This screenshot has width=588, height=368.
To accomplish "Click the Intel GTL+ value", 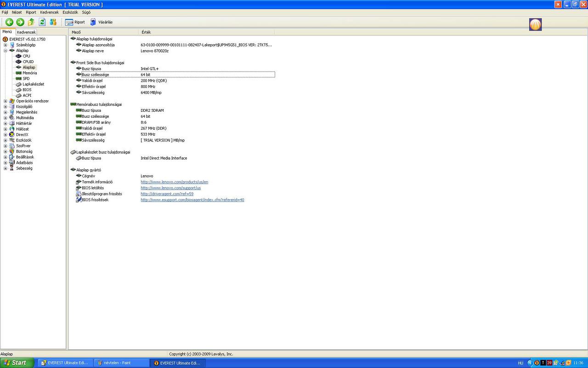I will (x=150, y=69).
